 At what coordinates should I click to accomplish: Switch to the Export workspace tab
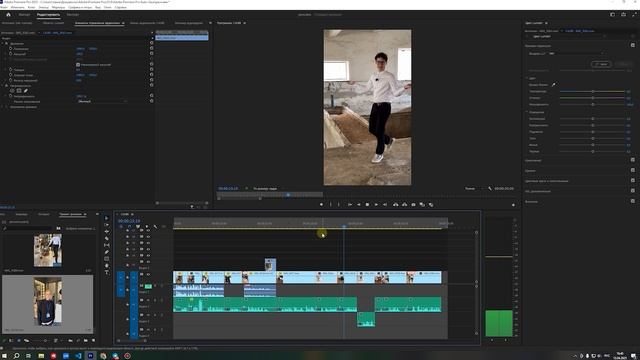(73, 15)
